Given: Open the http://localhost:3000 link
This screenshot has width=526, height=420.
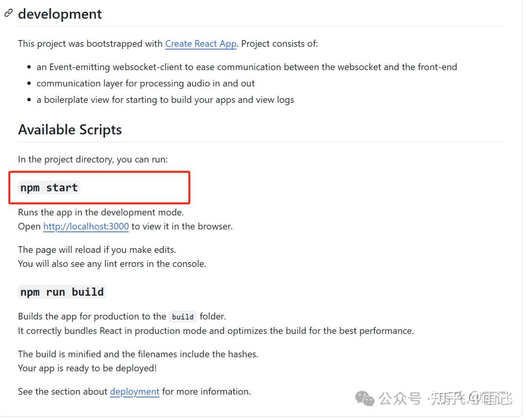Looking at the screenshot, I should pos(86,226).
